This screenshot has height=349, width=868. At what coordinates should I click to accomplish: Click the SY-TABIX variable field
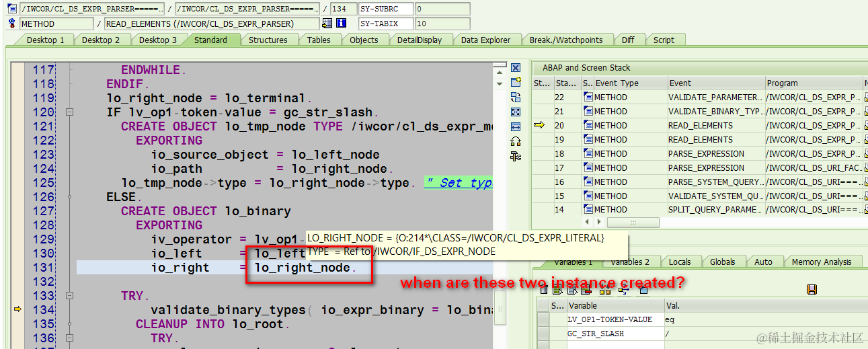[x=386, y=24]
